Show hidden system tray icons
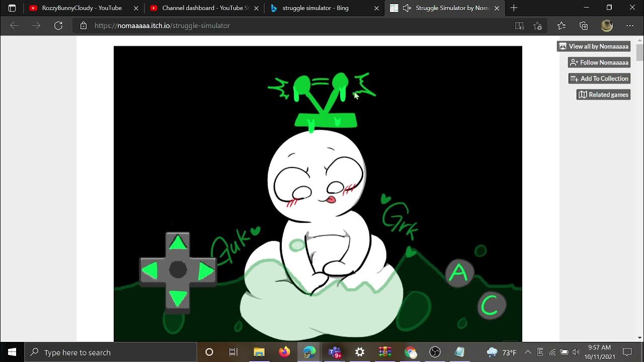Image resolution: width=644 pixels, height=362 pixels. tap(528, 352)
